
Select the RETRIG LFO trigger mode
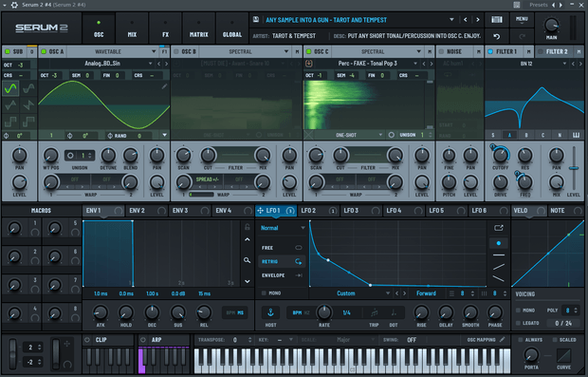[282, 262]
